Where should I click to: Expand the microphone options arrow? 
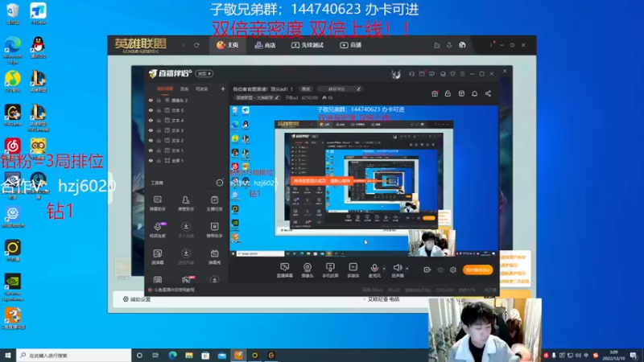(384, 269)
